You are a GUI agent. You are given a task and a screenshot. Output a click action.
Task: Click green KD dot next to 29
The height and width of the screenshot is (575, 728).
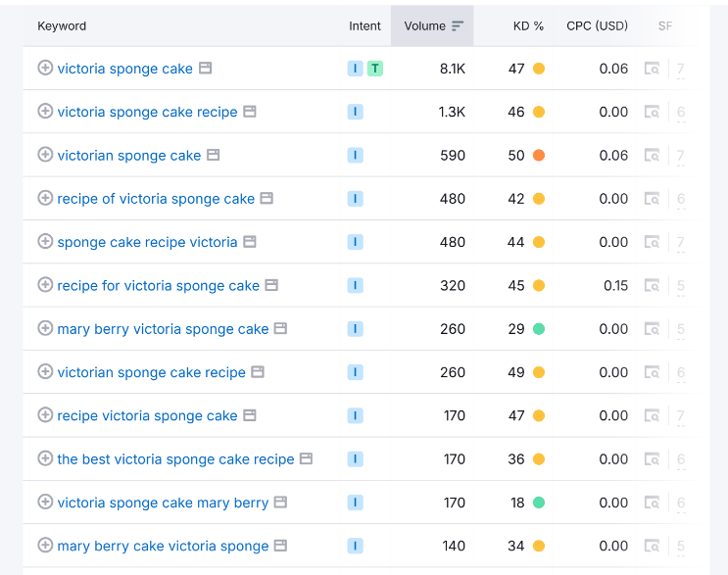point(539,329)
